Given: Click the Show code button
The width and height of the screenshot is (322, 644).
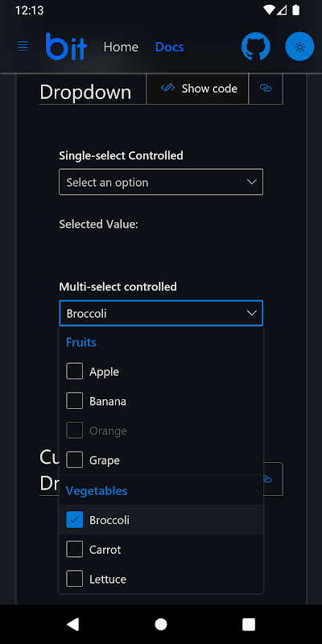Looking at the screenshot, I should coord(197,89).
